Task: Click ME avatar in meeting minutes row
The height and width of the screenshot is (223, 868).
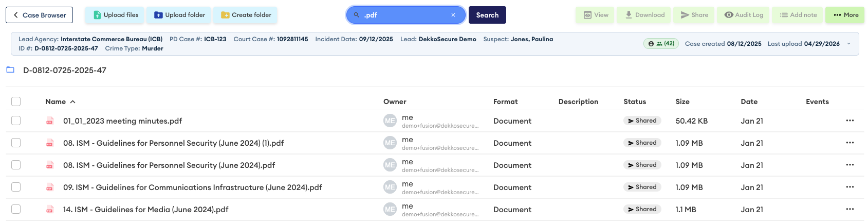Action: pyautogui.click(x=390, y=121)
